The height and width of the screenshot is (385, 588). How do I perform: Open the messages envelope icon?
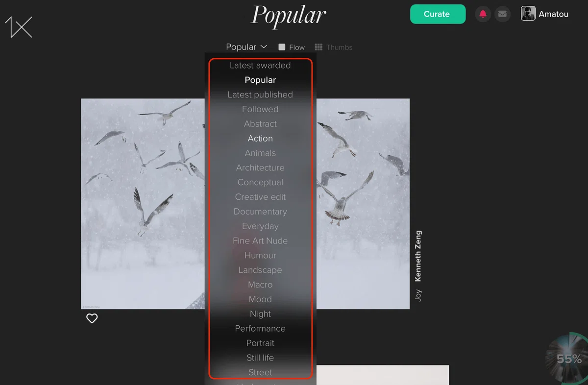coord(502,14)
